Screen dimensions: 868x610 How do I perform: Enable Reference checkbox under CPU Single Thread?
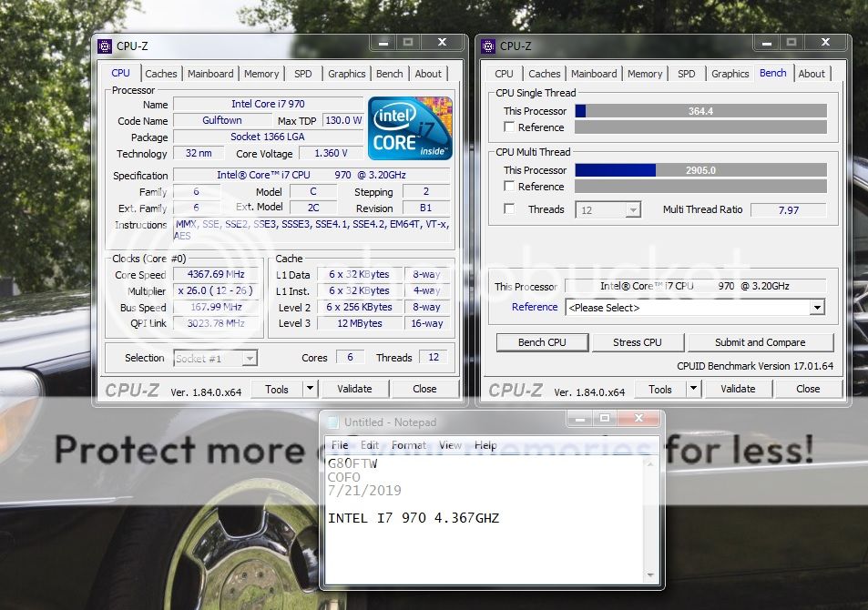509,127
